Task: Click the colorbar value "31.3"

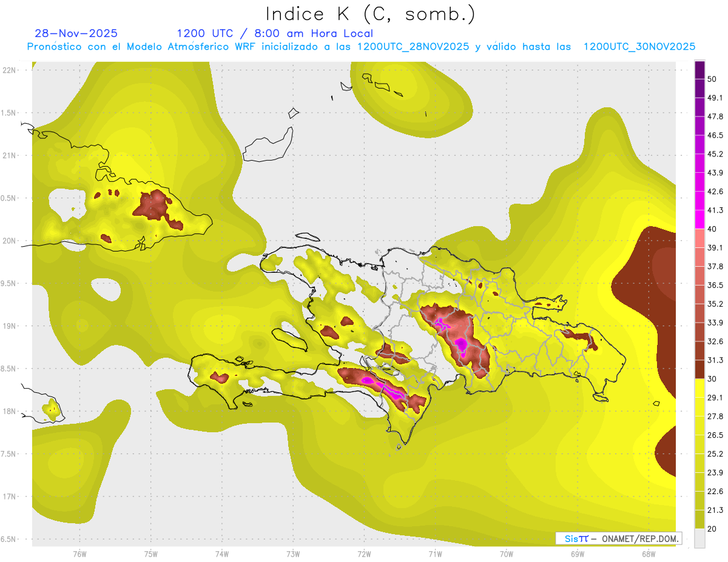Action: click(x=715, y=360)
